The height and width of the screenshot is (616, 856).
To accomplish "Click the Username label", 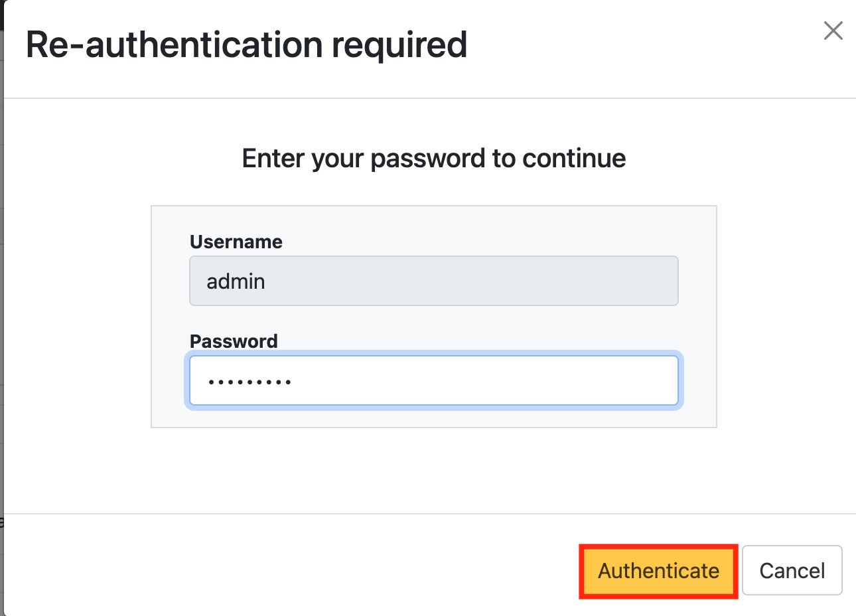I will [x=236, y=242].
